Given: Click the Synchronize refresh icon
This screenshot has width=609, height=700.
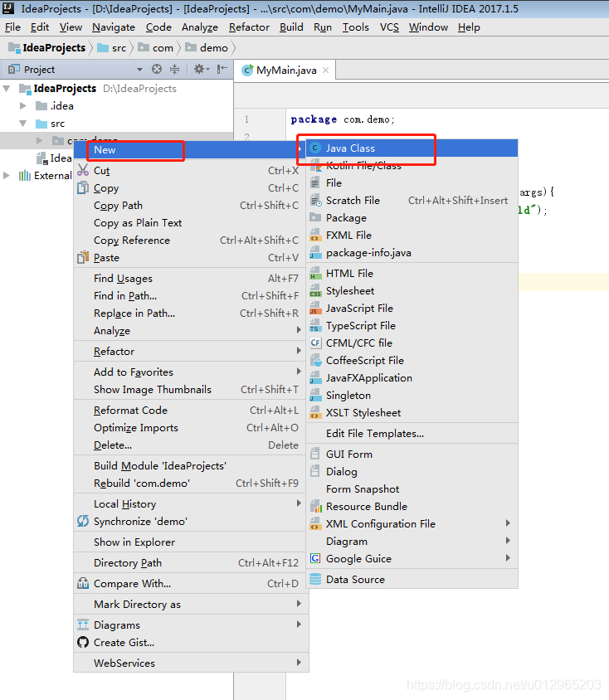Looking at the screenshot, I should pos(83,521).
